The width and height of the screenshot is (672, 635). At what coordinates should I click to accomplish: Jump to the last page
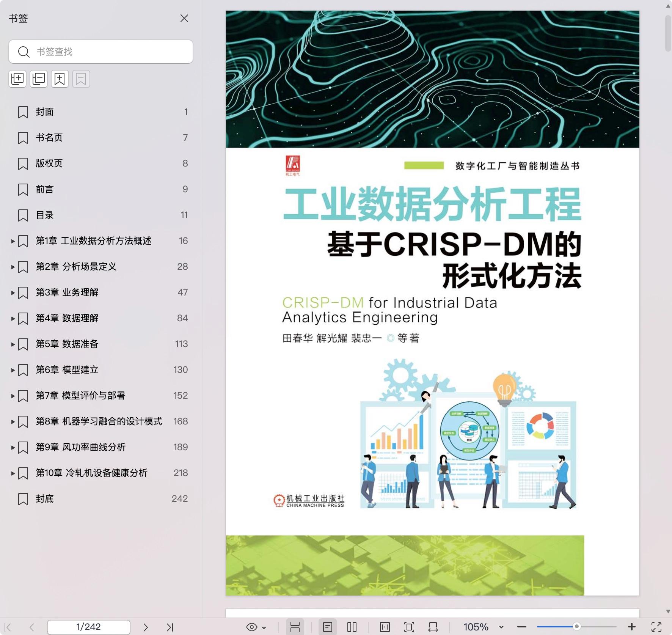point(170,627)
